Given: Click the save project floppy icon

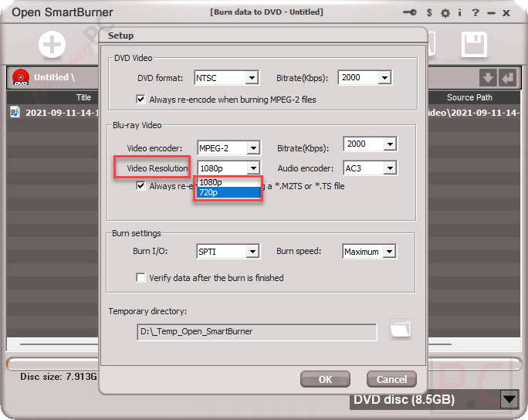Looking at the screenshot, I should pyautogui.click(x=474, y=44).
